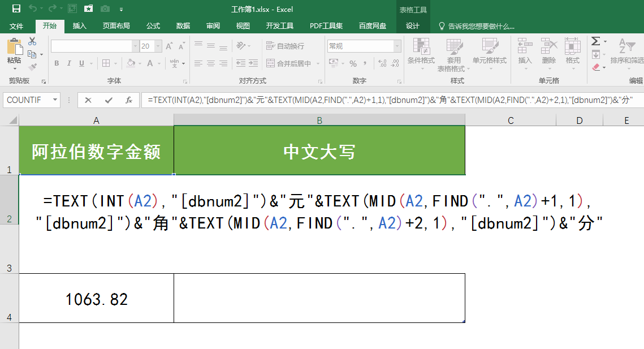
Task: Click the Percent Style icon
Action: pyautogui.click(x=353, y=63)
